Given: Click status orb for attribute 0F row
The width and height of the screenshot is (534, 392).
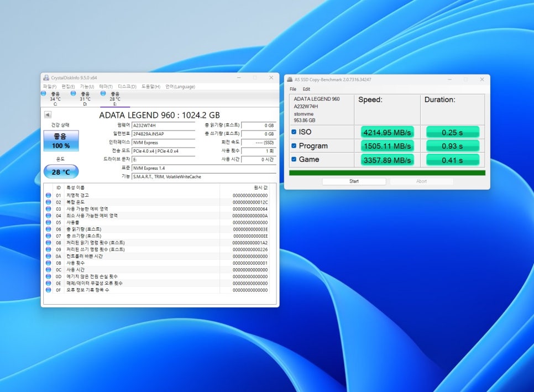Looking at the screenshot, I should pos(48,290).
